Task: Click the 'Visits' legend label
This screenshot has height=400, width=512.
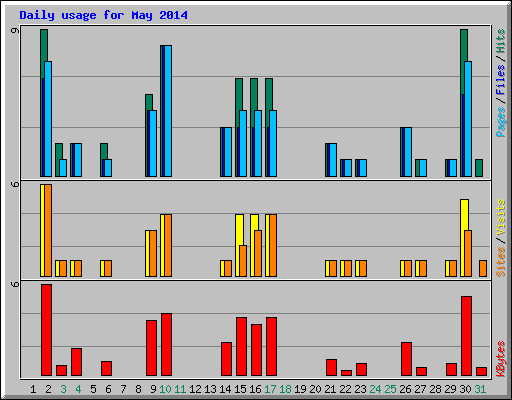Action: pyautogui.click(x=500, y=217)
